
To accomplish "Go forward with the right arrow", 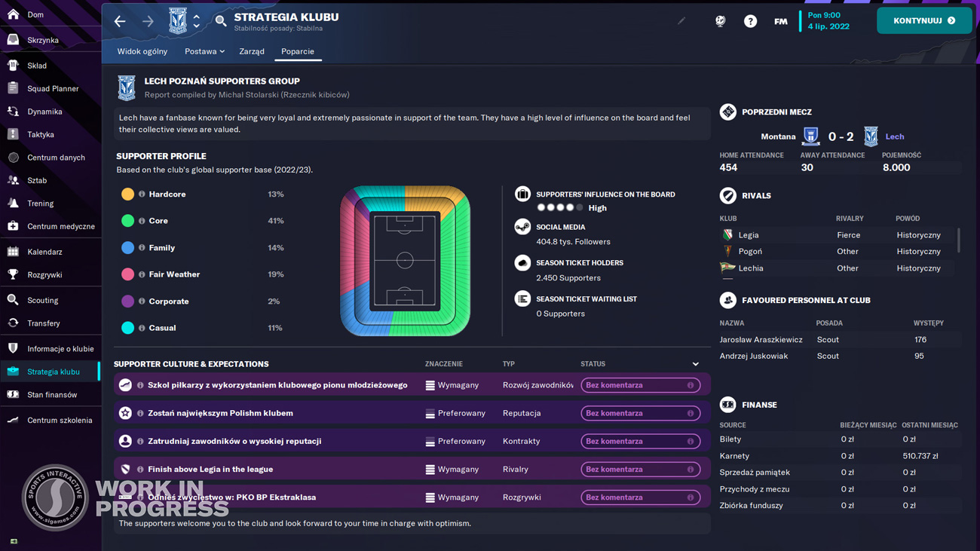I will (148, 21).
